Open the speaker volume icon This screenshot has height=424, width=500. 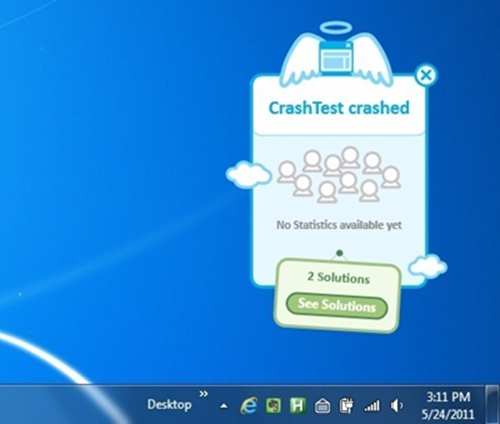[396, 406]
